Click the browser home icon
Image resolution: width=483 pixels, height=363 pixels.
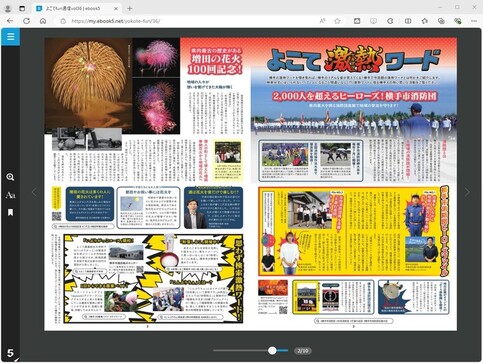point(43,21)
